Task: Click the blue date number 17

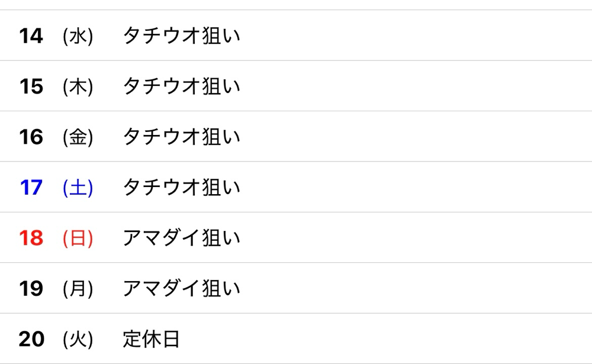Action: tap(31, 188)
